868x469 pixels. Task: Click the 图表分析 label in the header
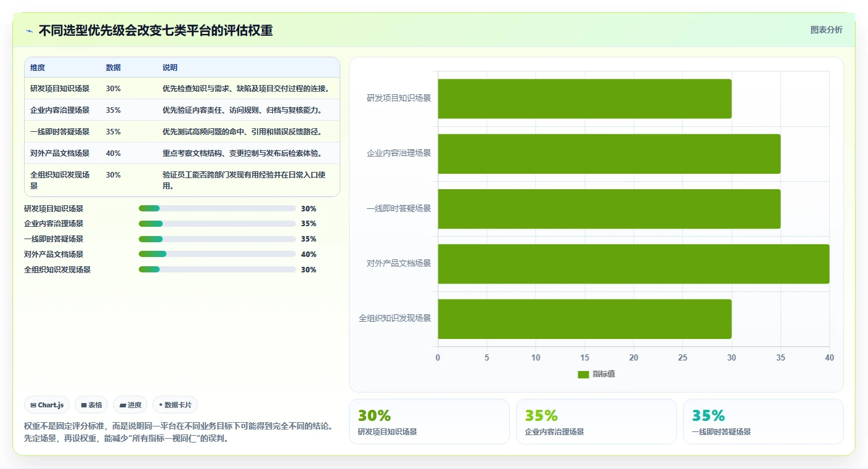click(x=826, y=30)
